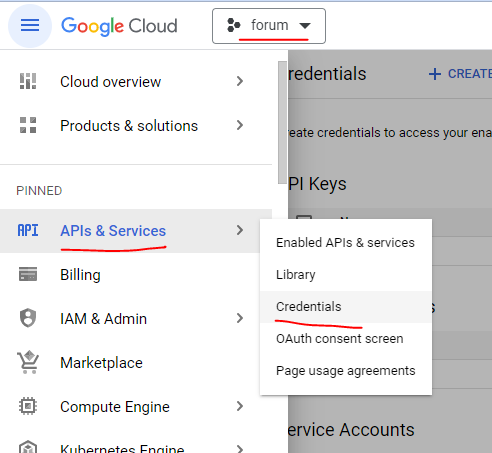The height and width of the screenshot is (453, 492).
Task: Expand the IAM & Admin submenu chevron
Action: click(240, 318)
